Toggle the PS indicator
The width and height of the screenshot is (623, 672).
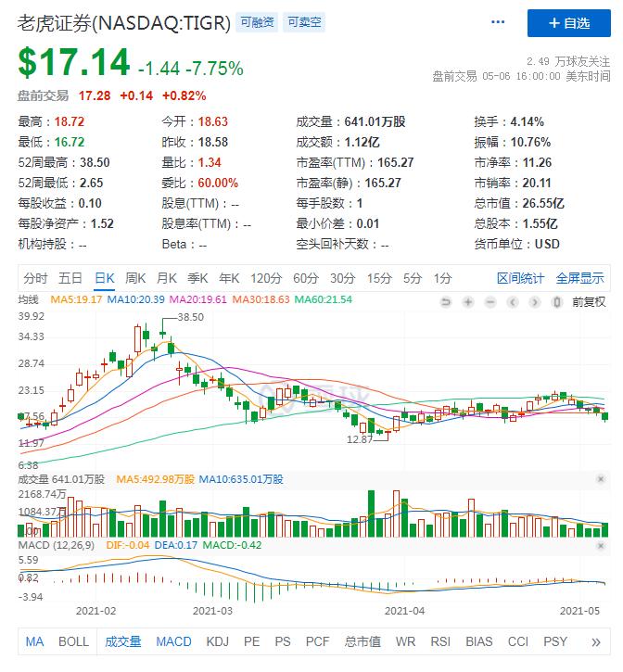pos(283,641)
